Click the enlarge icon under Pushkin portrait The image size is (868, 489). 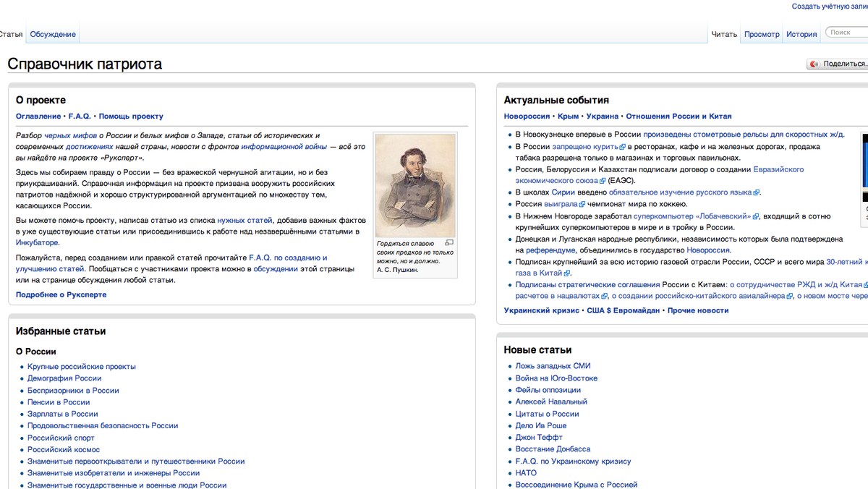click(x=449, y=243)
